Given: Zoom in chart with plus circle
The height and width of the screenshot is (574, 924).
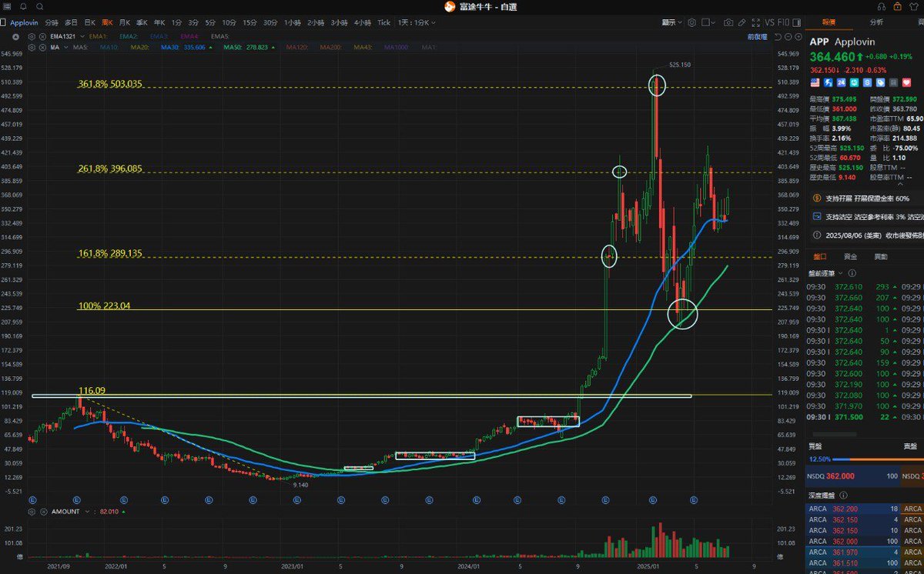Looking at the screenshot, I should 798,36.
